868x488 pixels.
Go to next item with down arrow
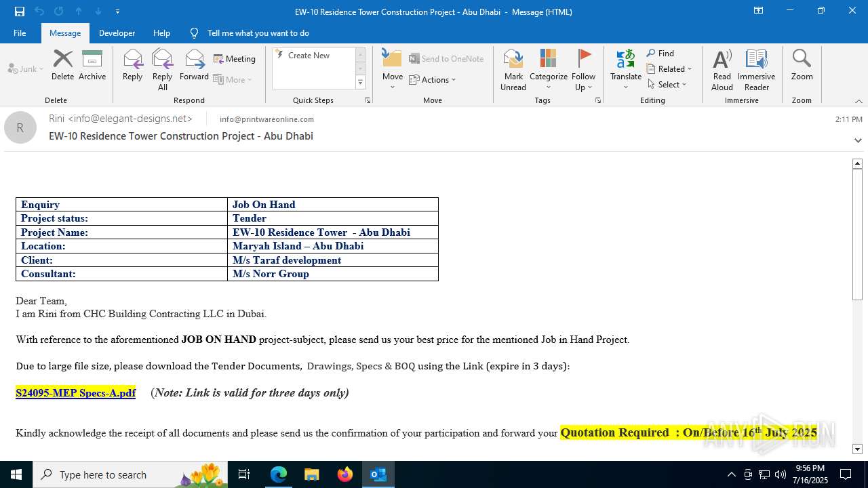98,12
